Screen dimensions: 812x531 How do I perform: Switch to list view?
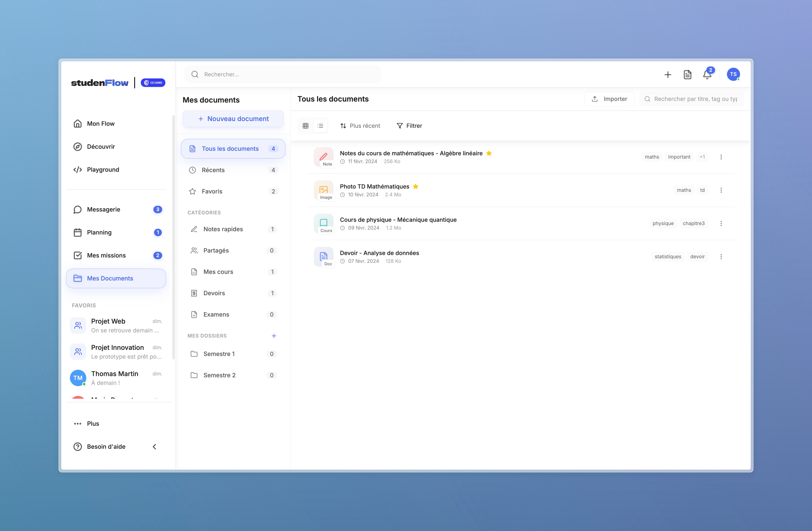[x=320, y=126]
